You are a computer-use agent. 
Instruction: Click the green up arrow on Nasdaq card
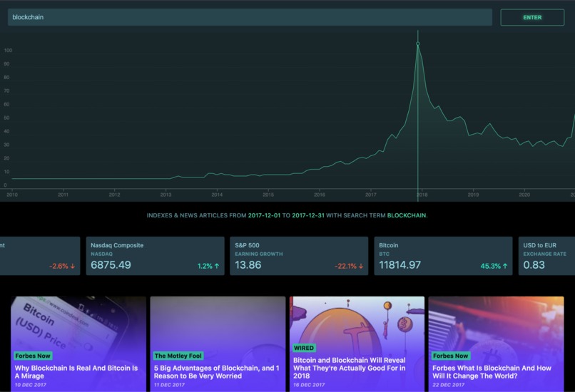[x=217, y=266]
